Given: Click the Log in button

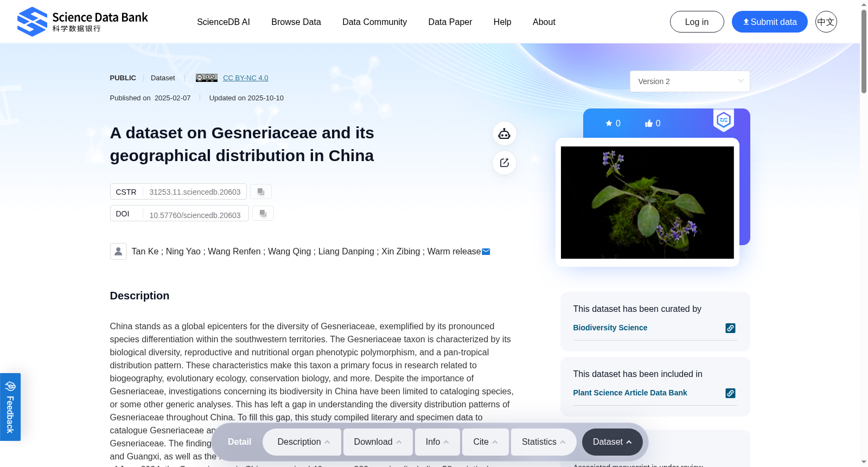Looking at the screenshot, I should point(697,22).
